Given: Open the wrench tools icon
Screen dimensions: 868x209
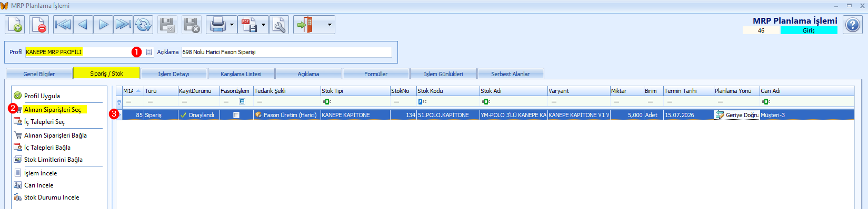Looking at the screenshot, I should 279,25.
